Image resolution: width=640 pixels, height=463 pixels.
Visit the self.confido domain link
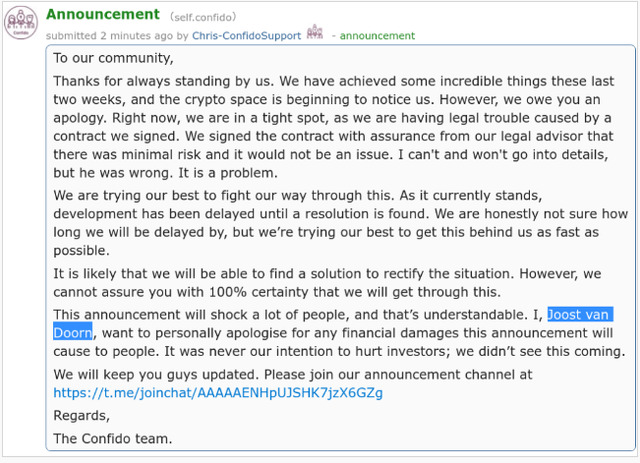(203, 17)
